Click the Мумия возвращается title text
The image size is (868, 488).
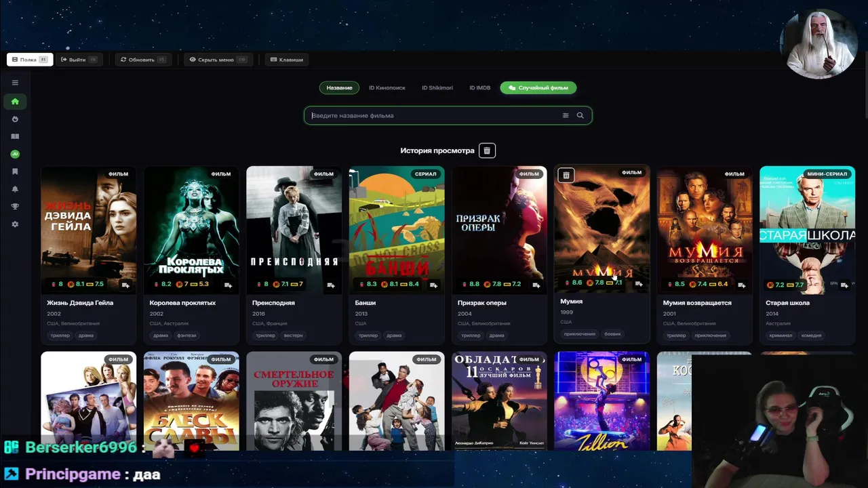pyautogui.click(x=697, y=303)
